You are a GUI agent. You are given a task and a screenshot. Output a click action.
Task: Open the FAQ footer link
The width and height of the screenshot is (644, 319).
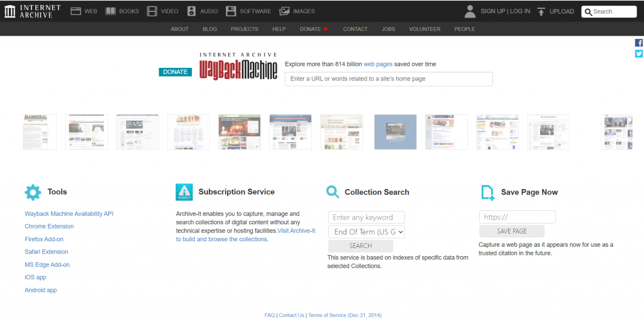[269, 315]
